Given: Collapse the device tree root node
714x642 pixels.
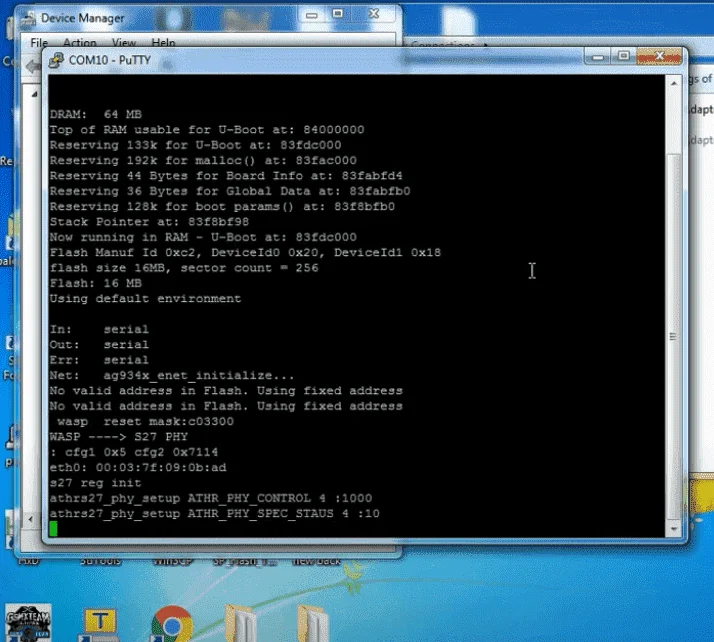Looking at the screenshot, I should click(x=35, y=94).
